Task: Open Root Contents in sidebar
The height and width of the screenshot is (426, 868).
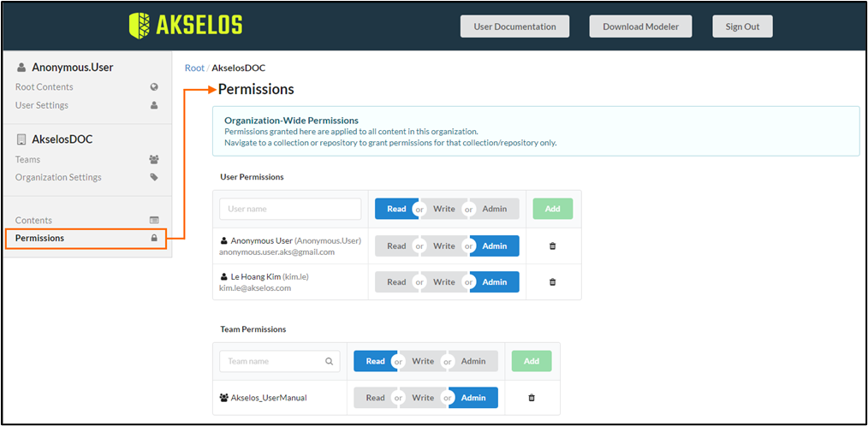Action: pyautogui.click(x=45, y=87)
